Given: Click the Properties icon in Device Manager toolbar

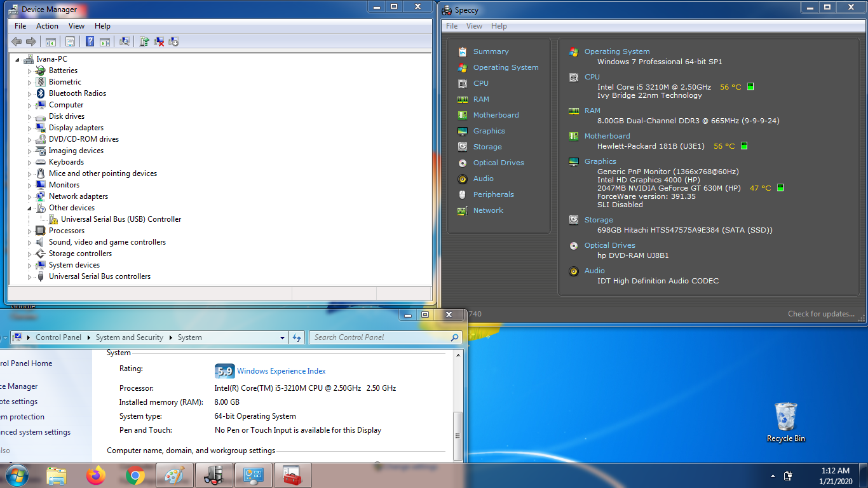Looking at the screenshot, I should coord(70,42).
